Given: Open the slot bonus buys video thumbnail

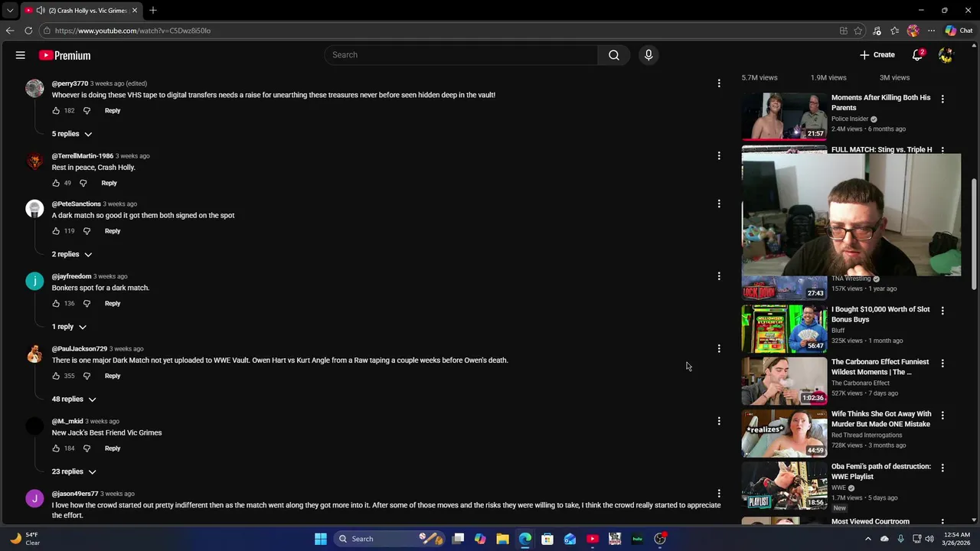Looking at the screenshot, I should point(784,328).
